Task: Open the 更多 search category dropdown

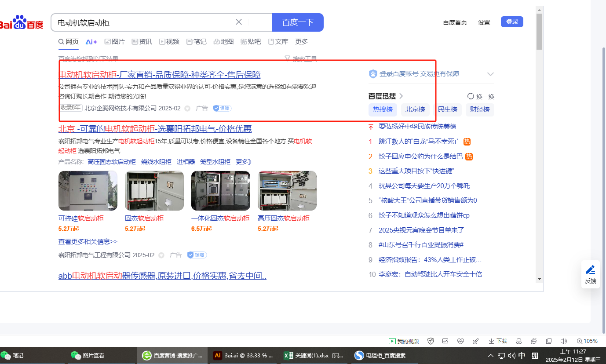Action: pyautogui.click(x=301, y=42)
